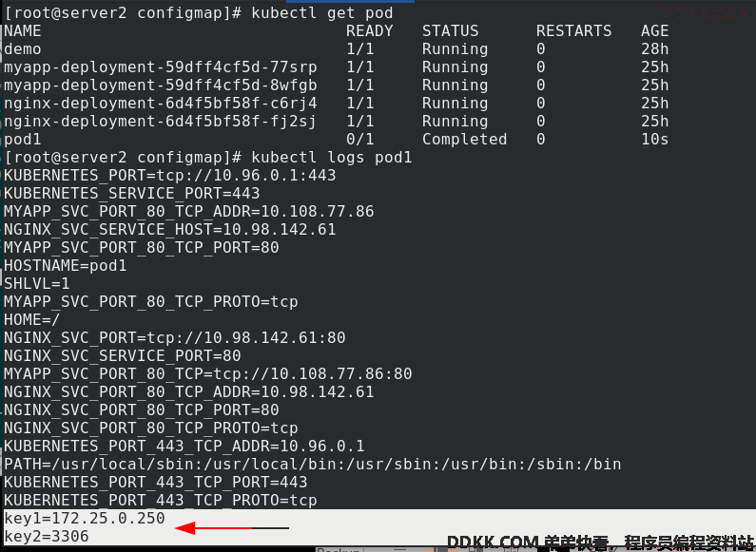Click pod name myapp-deployment-59dff4cf5d-77srp

tap(161, 67)
